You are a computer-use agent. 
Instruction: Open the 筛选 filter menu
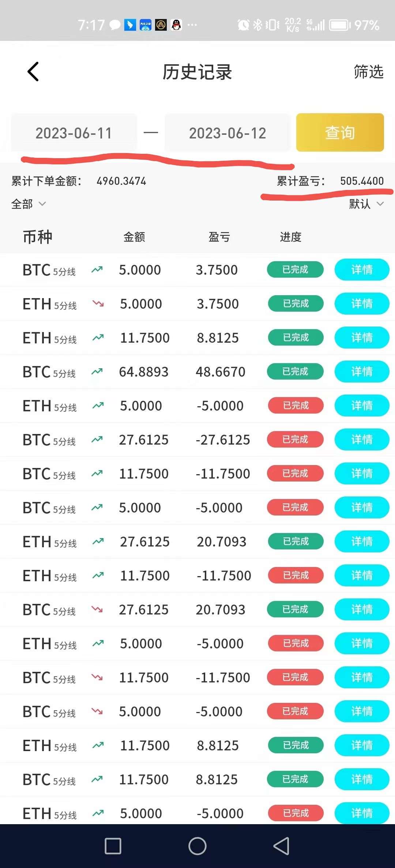(368, 72)
